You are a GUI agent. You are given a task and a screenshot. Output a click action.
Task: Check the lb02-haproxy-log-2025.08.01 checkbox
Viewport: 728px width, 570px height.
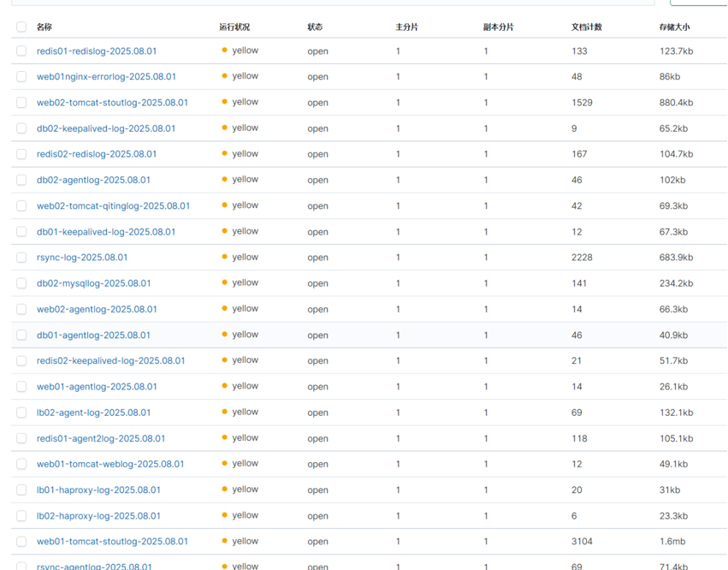21,515
